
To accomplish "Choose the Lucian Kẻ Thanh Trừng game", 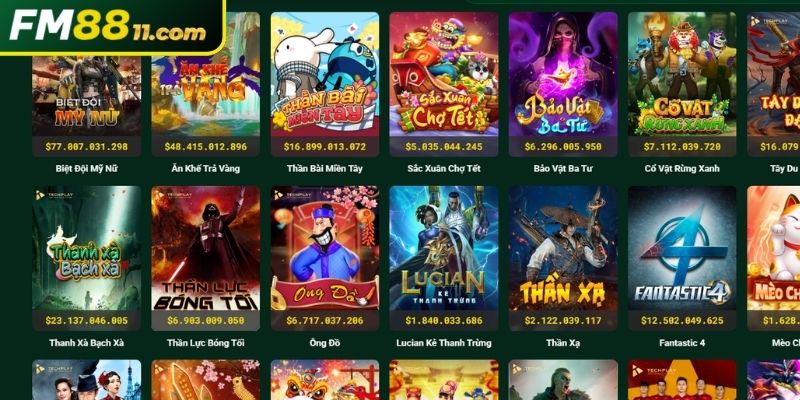I will tap(444, 248).
